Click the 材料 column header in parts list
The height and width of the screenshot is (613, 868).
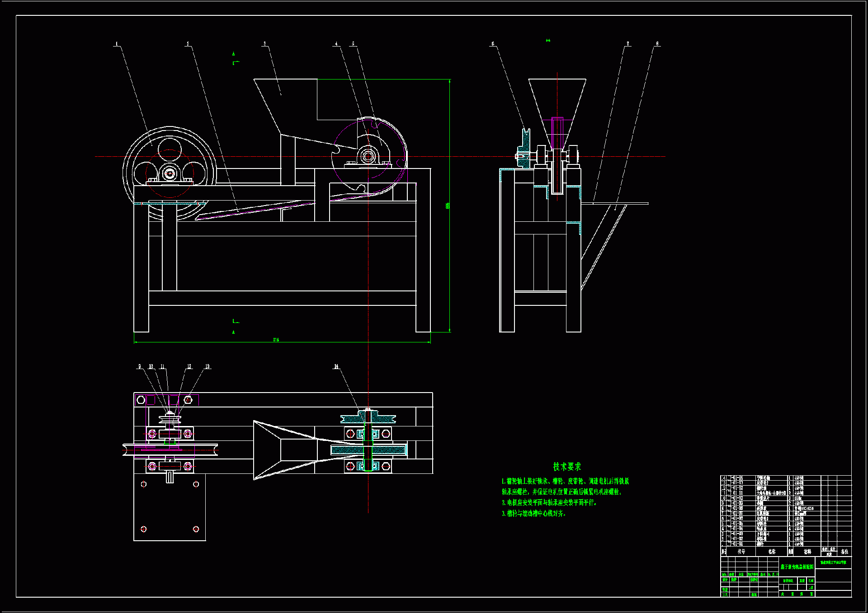807,552
